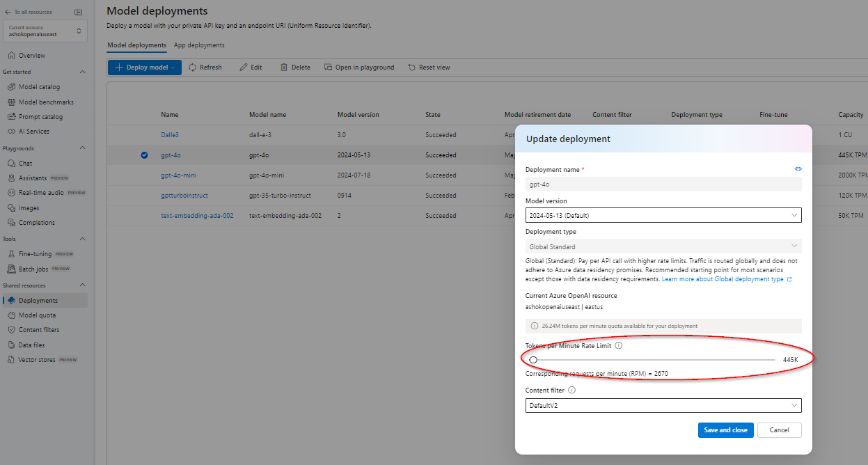This screenshot has height=465, width=868.
Task: Click the gpt-35-turbo-instruct model name cell
Action: click(280, 196)
